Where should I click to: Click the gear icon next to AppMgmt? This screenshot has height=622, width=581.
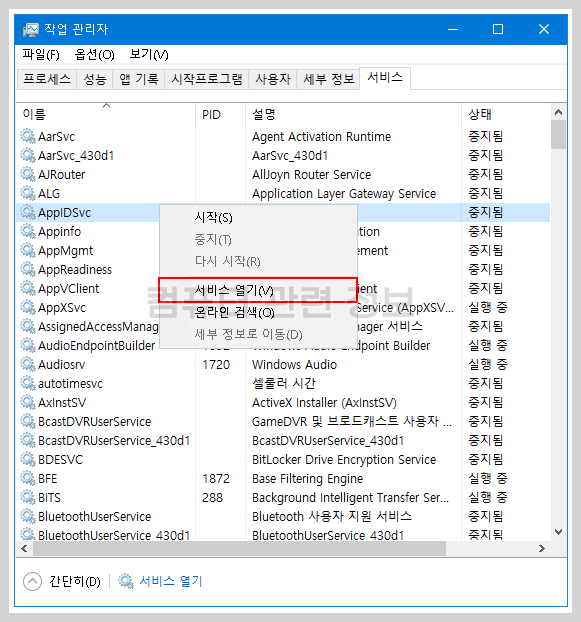28,250
